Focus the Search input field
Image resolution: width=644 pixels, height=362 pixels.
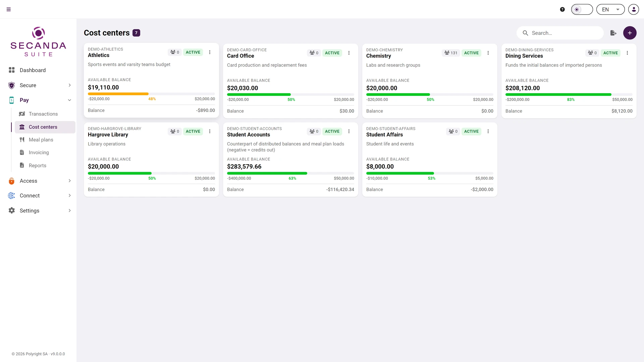560,33
